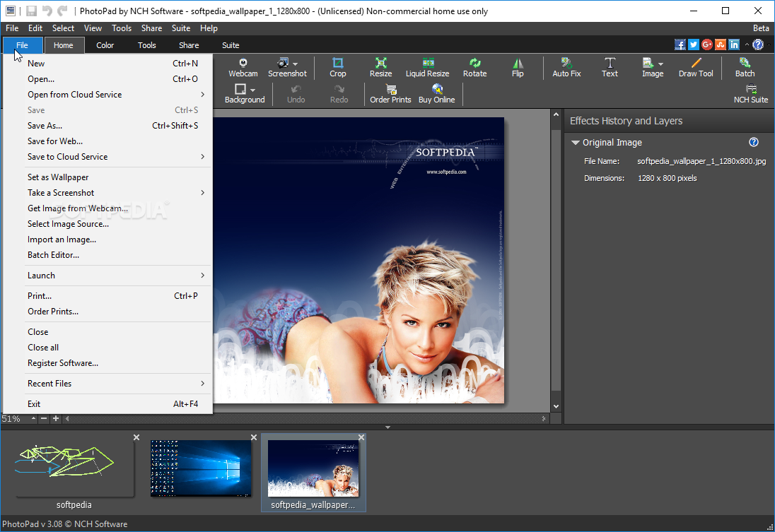Open the Liquid Resize tool
775x532 pixels.
(427, 68)
